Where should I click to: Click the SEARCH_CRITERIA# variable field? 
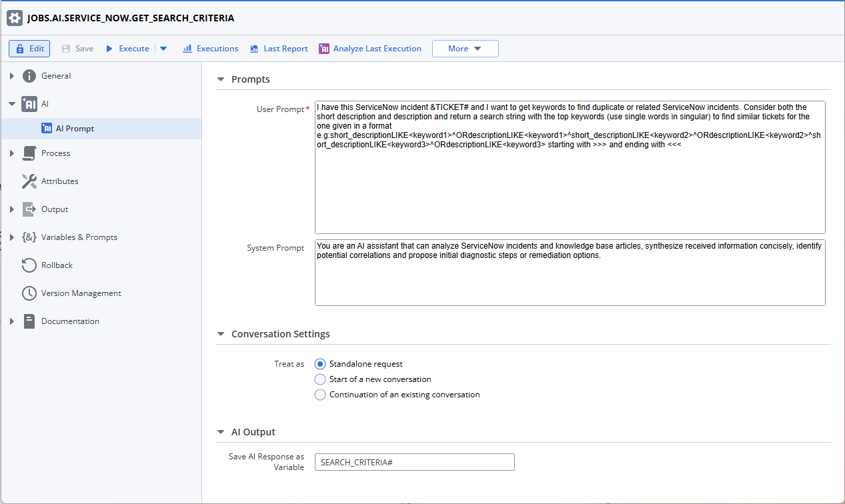click(415, 462)
